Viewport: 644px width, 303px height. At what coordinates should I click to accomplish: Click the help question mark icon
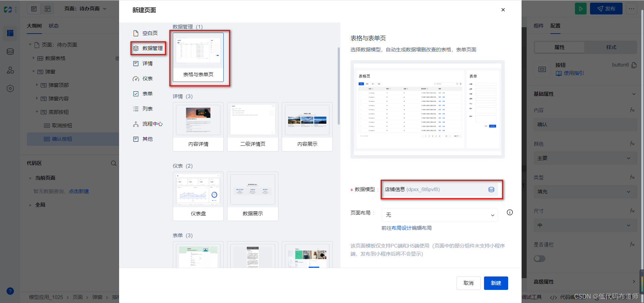point(10,291)
